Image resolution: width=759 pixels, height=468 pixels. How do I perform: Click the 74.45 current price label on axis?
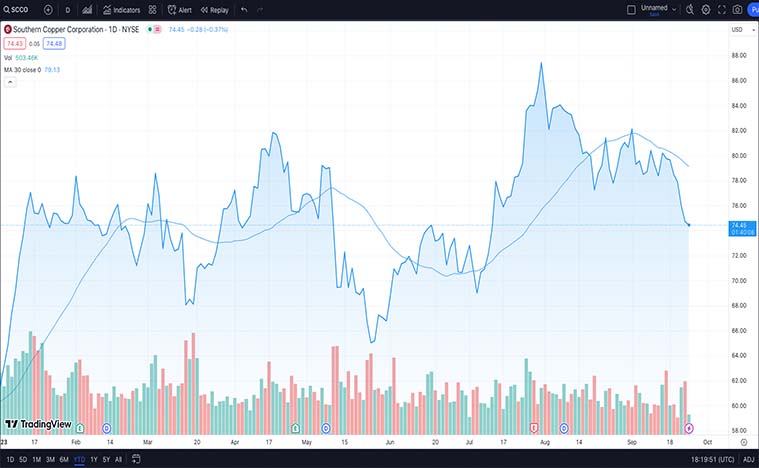click(743, 229)
